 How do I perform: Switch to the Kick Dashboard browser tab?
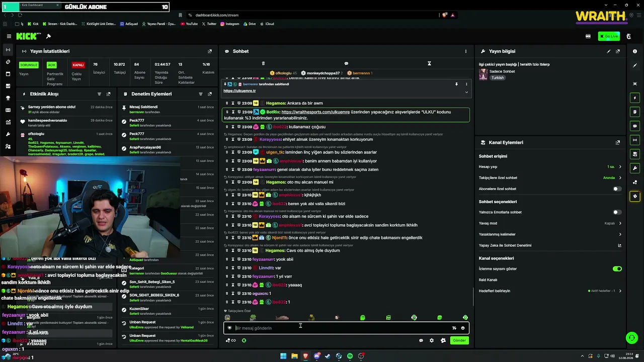(x=33, y=6)
